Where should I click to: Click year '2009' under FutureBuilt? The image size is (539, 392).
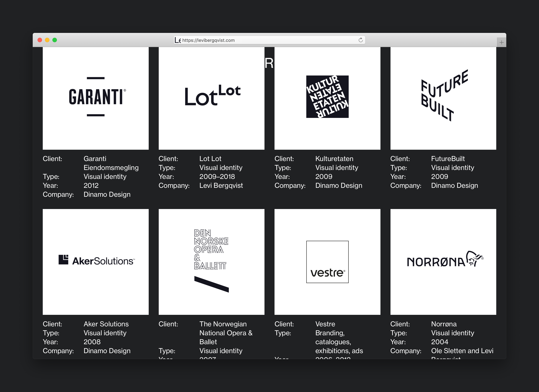440,176
